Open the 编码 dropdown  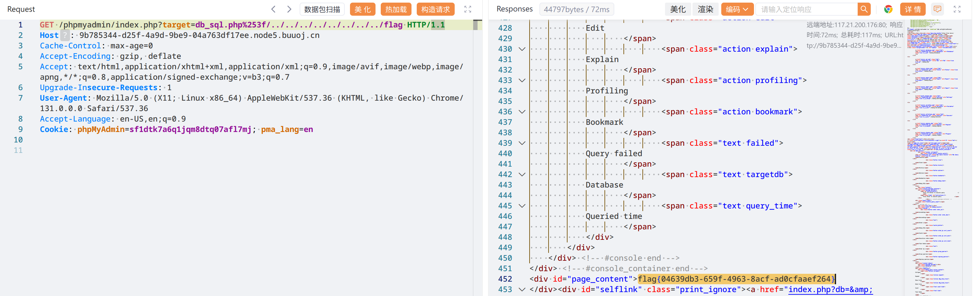coord(737,9)
